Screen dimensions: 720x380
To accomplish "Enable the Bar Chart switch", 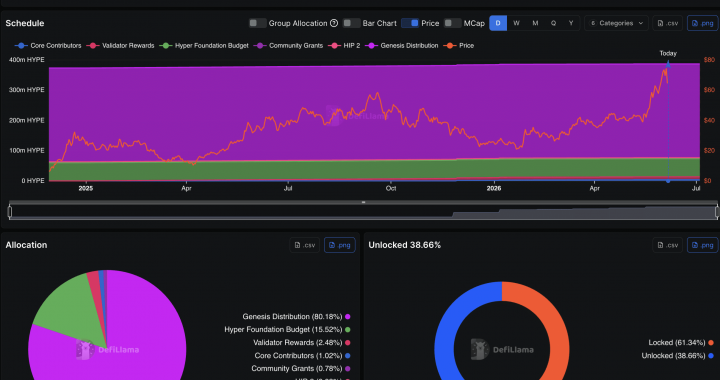I will (x=352, y=23).
